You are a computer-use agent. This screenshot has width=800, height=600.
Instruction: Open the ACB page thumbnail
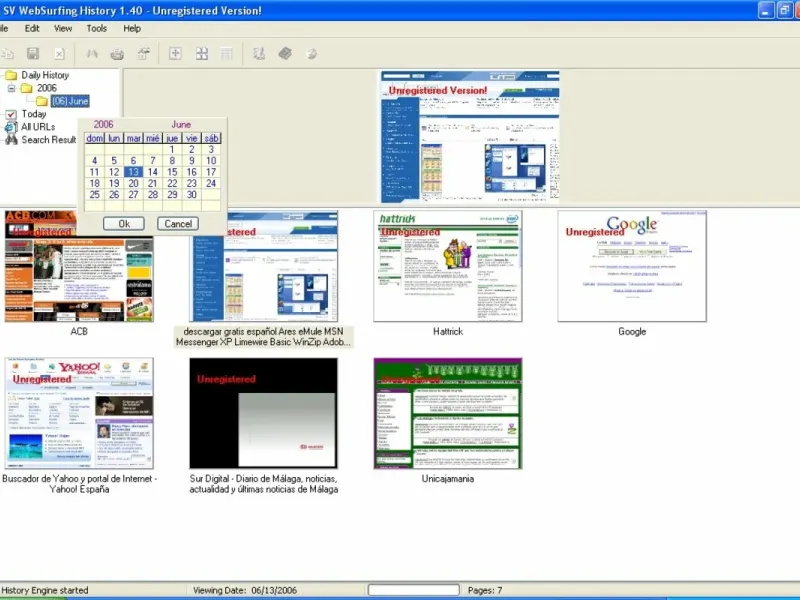coord(79,266)
